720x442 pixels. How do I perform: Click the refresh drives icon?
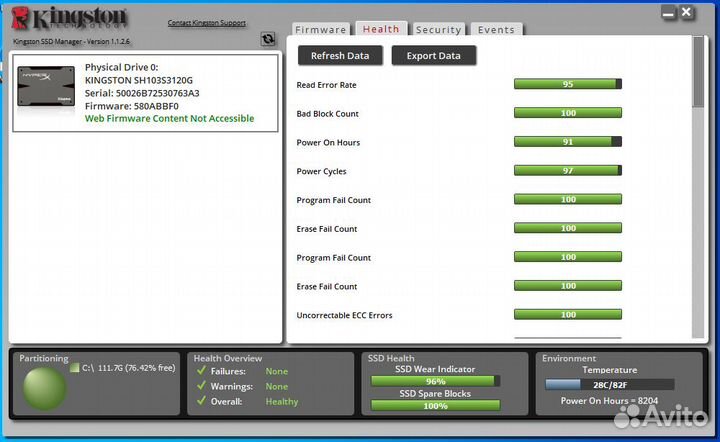[x=268, y=39]
